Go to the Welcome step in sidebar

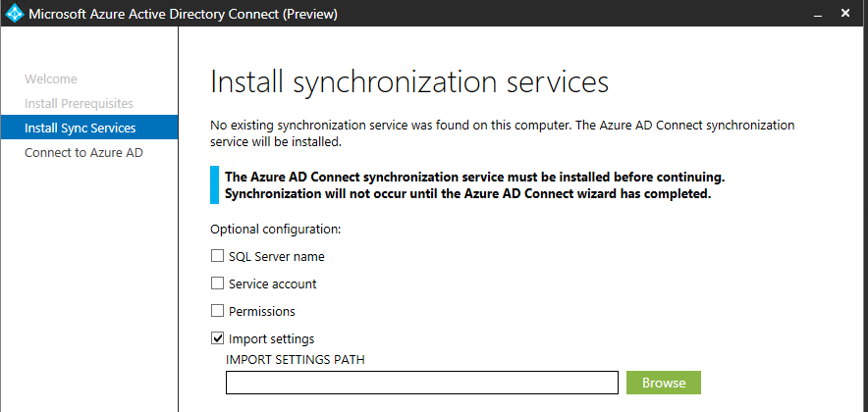pos(50,79)
